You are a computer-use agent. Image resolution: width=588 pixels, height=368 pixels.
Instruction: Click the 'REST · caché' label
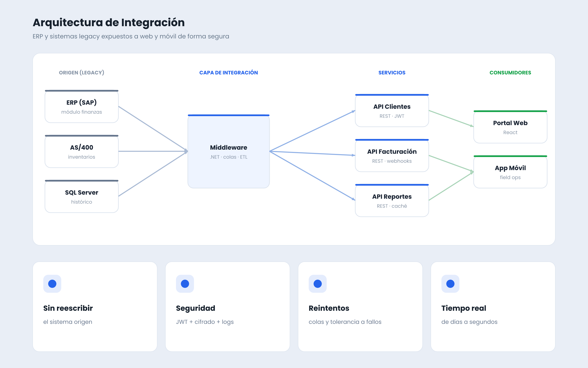[392, 206]
